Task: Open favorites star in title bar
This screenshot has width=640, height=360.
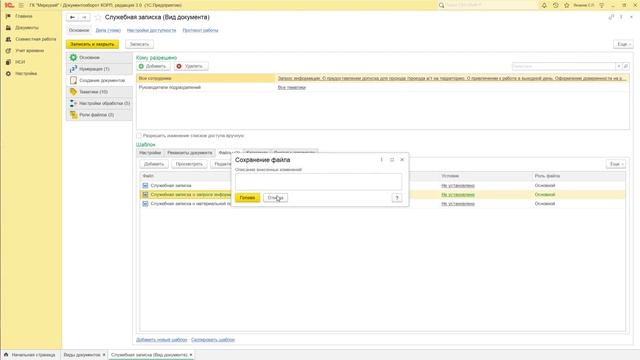Action: point(567,5)
